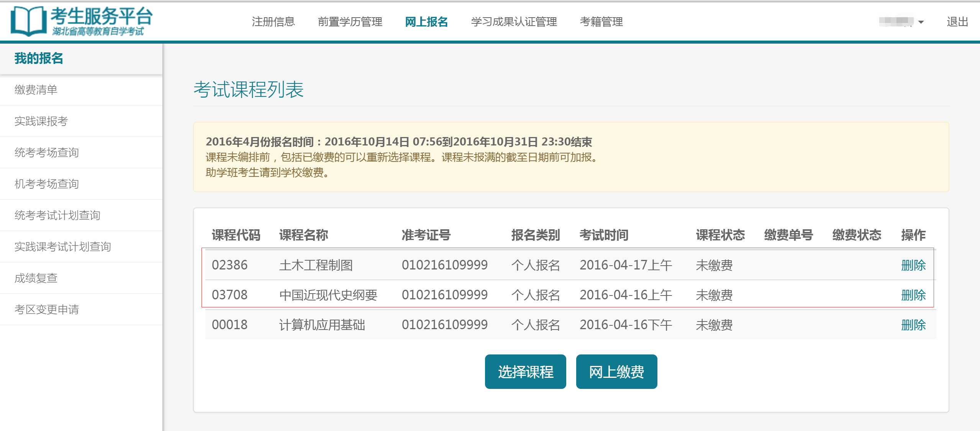Open 实践课报考 from the sidebar
980x431 pixels.
coord(41,121)
